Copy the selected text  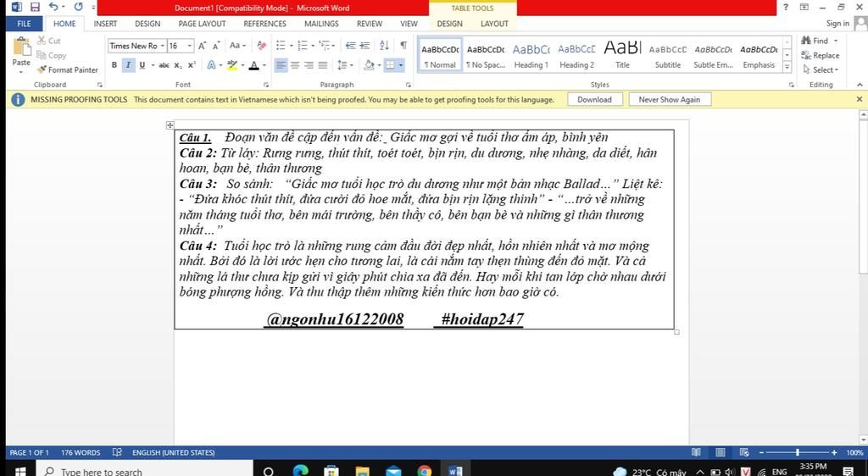(52, 55)
